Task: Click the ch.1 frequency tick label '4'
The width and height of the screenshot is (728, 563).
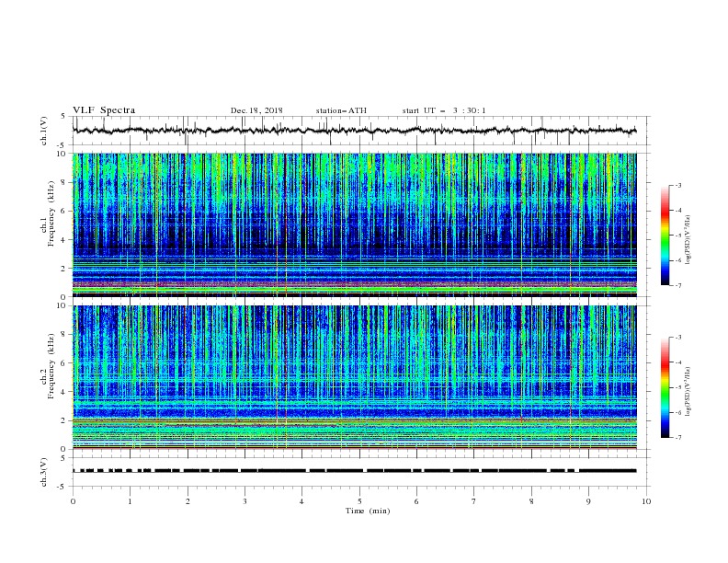Action: 65,240
